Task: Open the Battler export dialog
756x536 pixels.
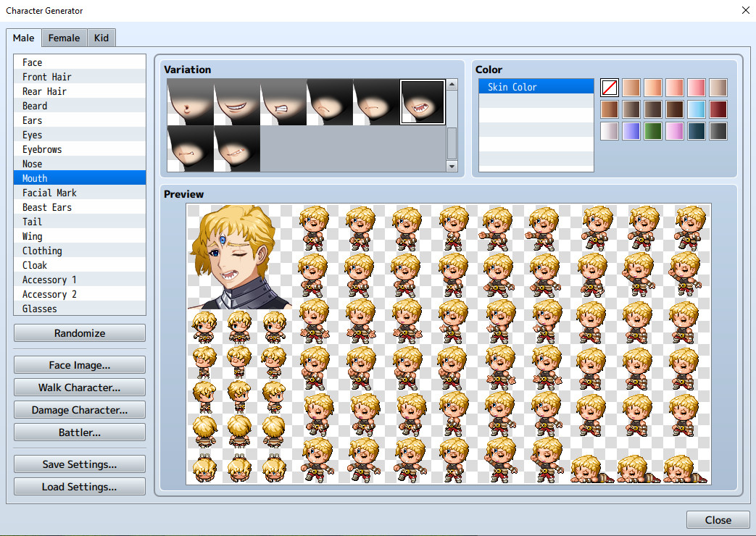Action: tap(79, 432)
